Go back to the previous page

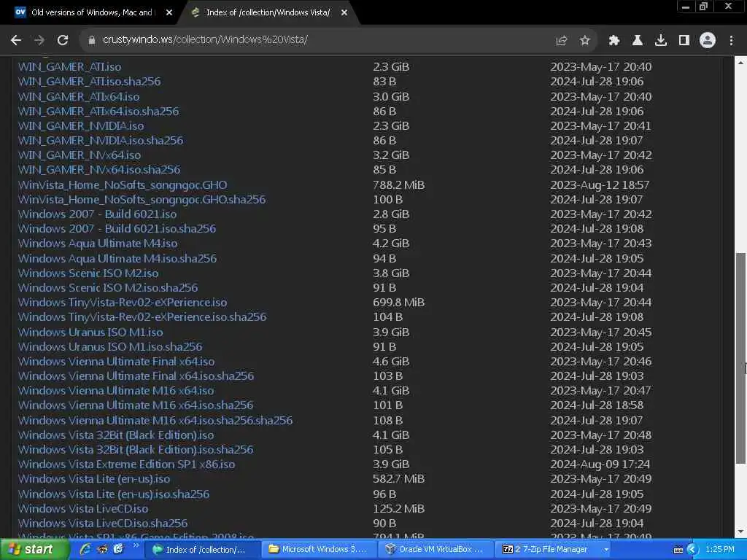pos(16,41)
